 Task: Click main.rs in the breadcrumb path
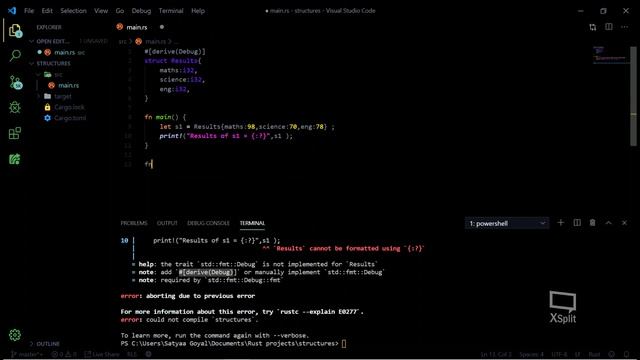pyautogui.click(x=156, y=41)
